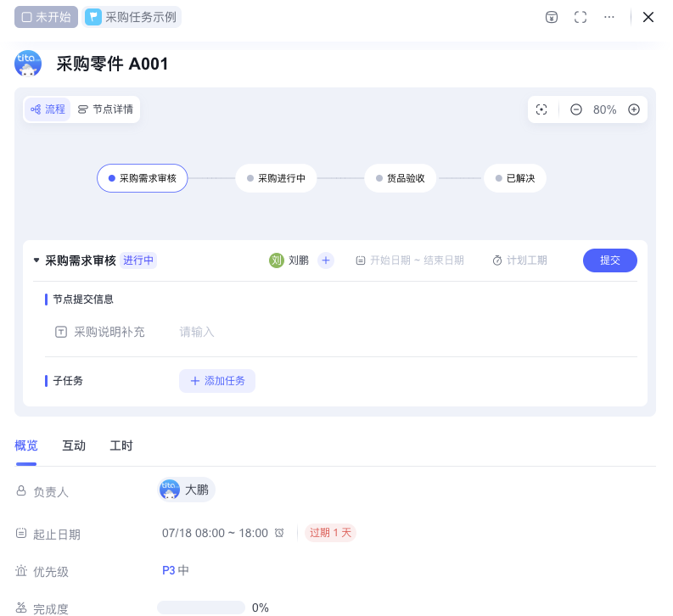Open the 开始日期 ~ 结束日期 picker

[410, 260]
